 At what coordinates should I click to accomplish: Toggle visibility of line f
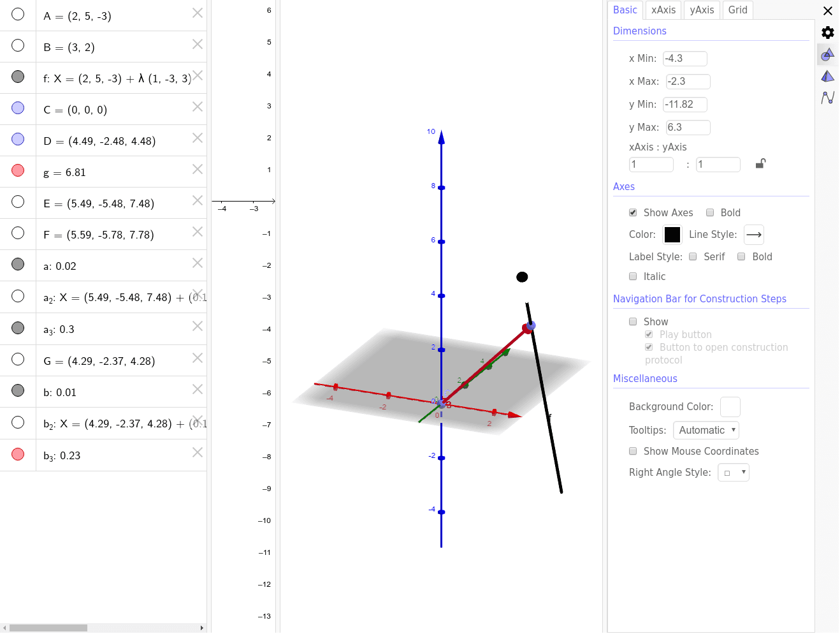pos(18,77)
